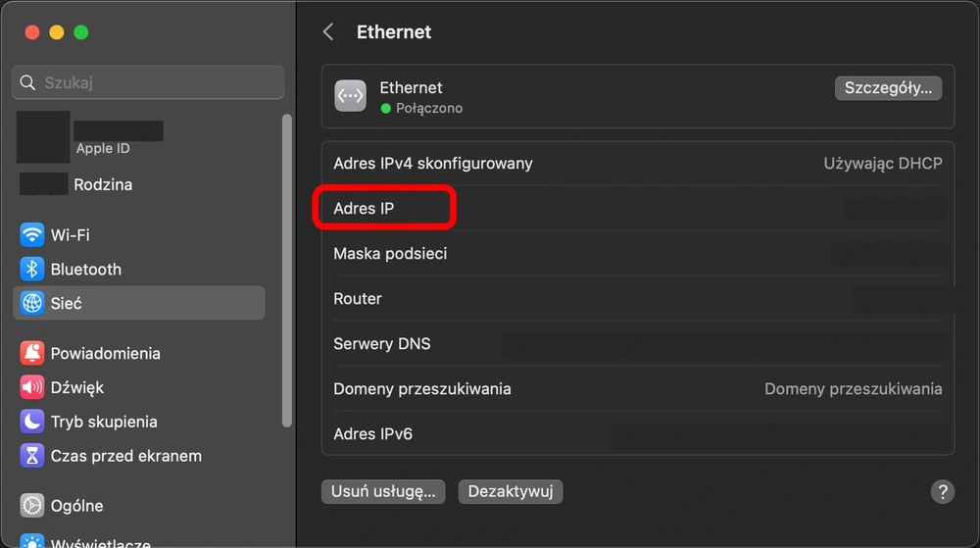Go back using the chevron arrow
Image resolution: width=980 pixels, height=548 pixels.
328,32
